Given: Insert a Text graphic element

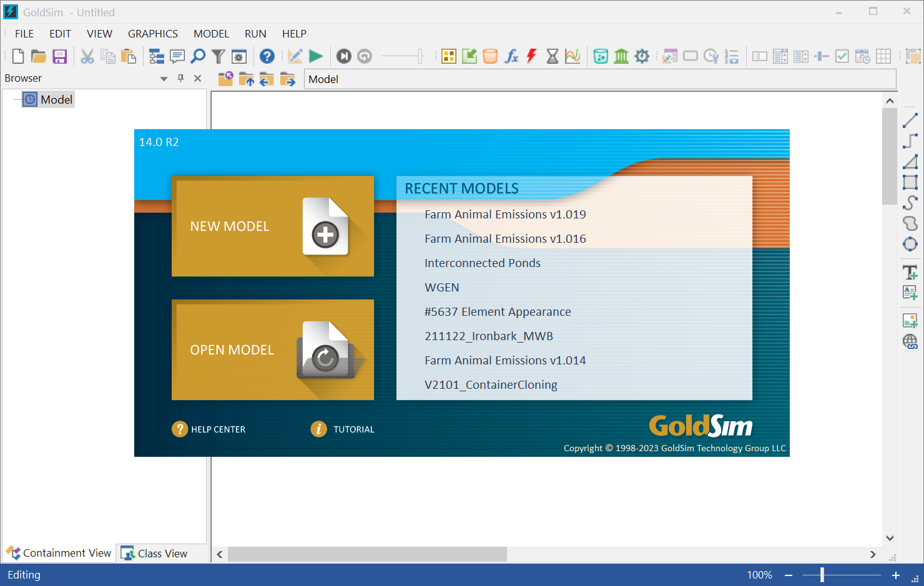Looking at the screenshot, I should pos(910,272).
